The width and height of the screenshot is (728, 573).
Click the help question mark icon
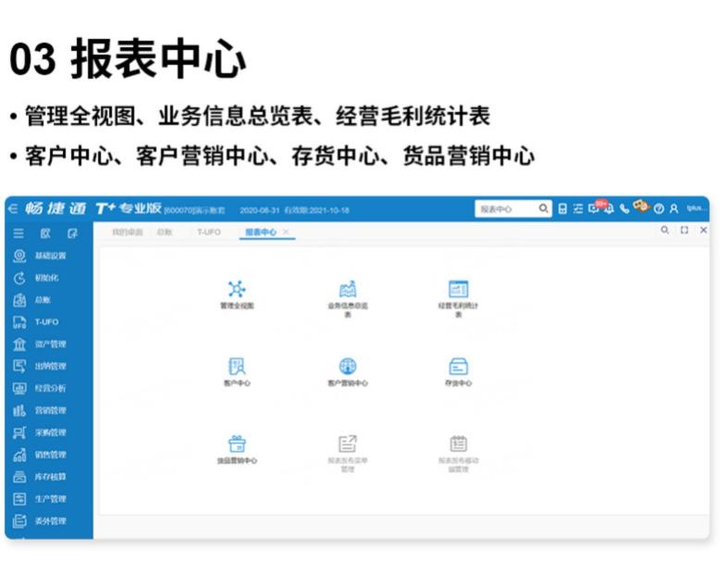pyautogui.click(x=659, y=209)
